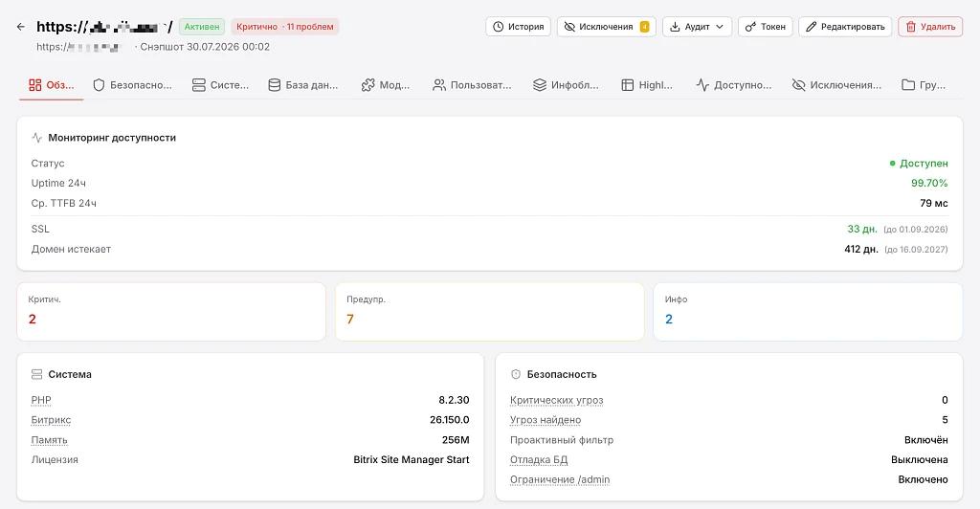Click the Память label in Система
980x509 pixels.
(50, 440)
